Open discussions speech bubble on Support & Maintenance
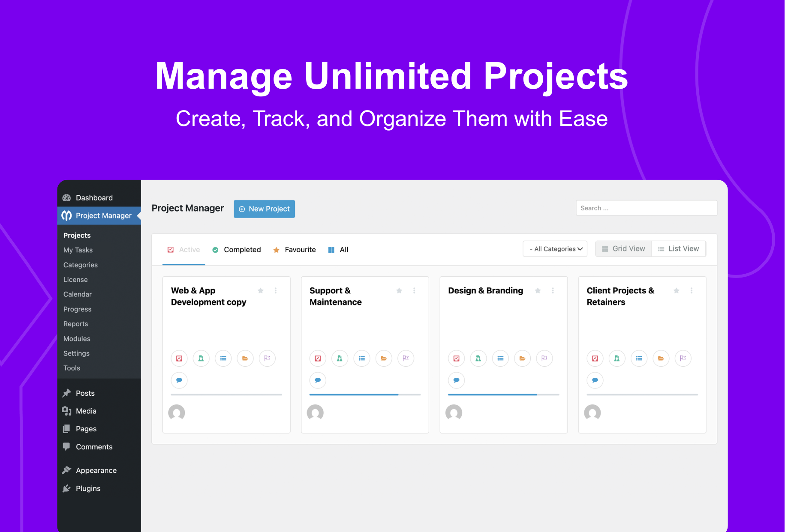This screenshot has height=532, width=785. [318, 380]
